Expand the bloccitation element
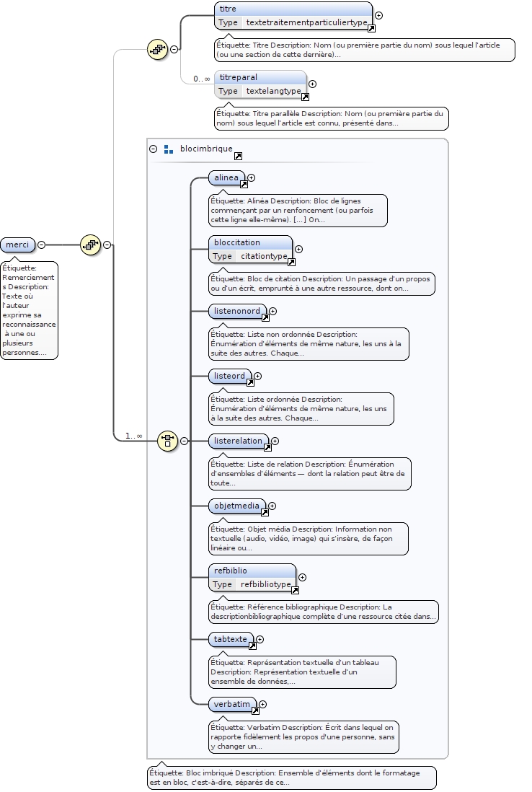The width and height of the screenshot is (532, 792). point(299,249)
